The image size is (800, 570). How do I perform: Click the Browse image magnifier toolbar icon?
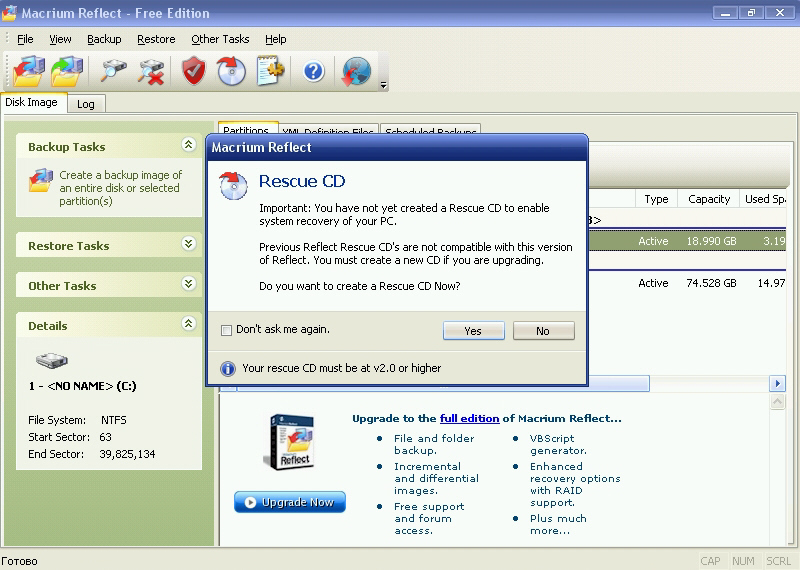[x=113, y=71]
